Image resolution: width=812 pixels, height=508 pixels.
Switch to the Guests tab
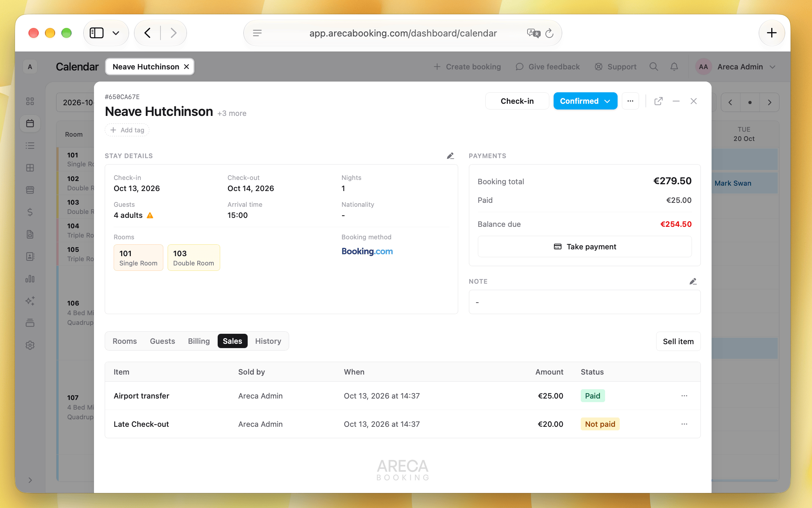point(163,341)
